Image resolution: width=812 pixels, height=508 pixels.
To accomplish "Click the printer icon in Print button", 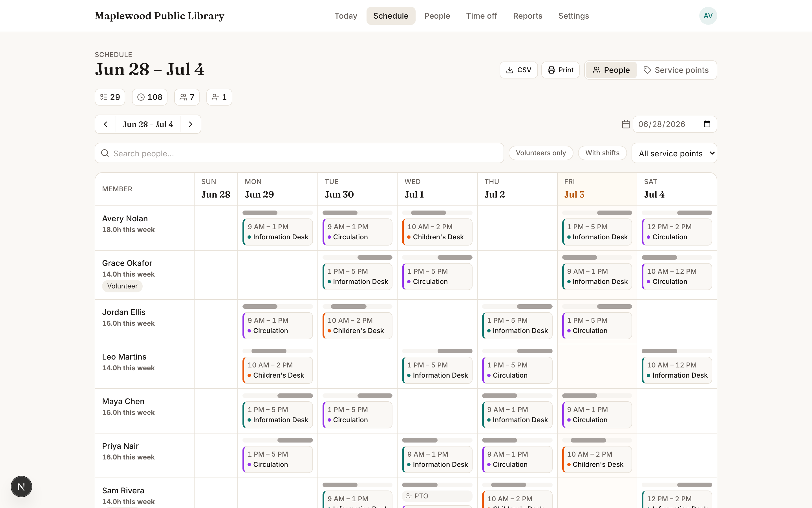I will tap(551, 70).
